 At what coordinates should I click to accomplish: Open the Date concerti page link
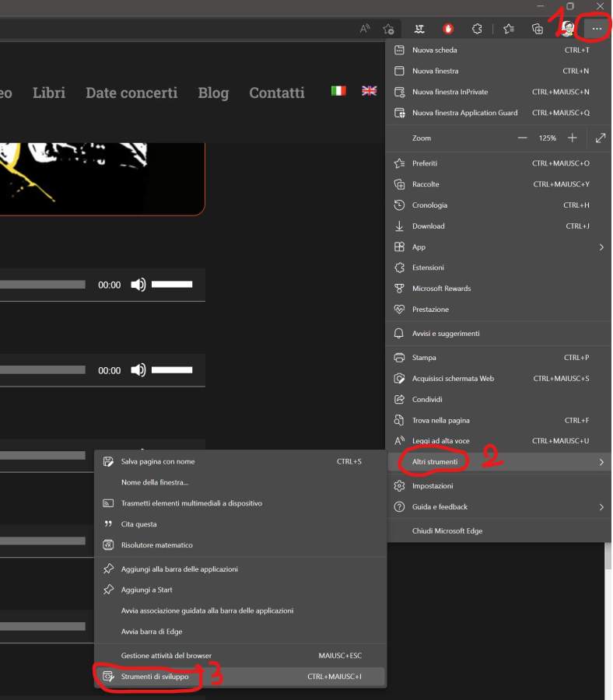point(131,93)
